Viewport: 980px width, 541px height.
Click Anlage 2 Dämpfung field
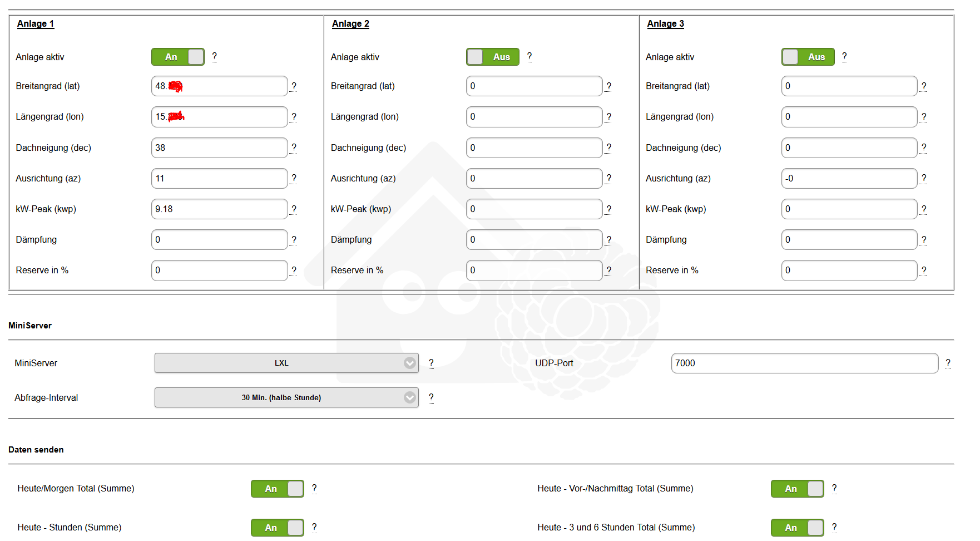534,240
